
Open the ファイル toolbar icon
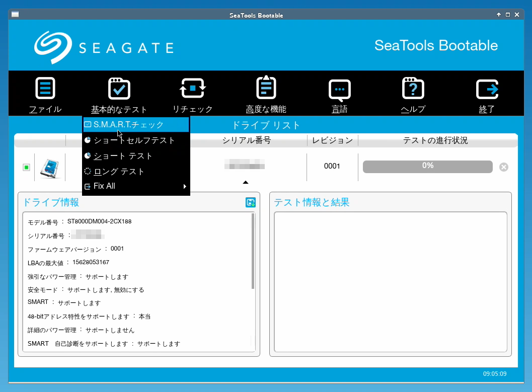coord(45,89)
